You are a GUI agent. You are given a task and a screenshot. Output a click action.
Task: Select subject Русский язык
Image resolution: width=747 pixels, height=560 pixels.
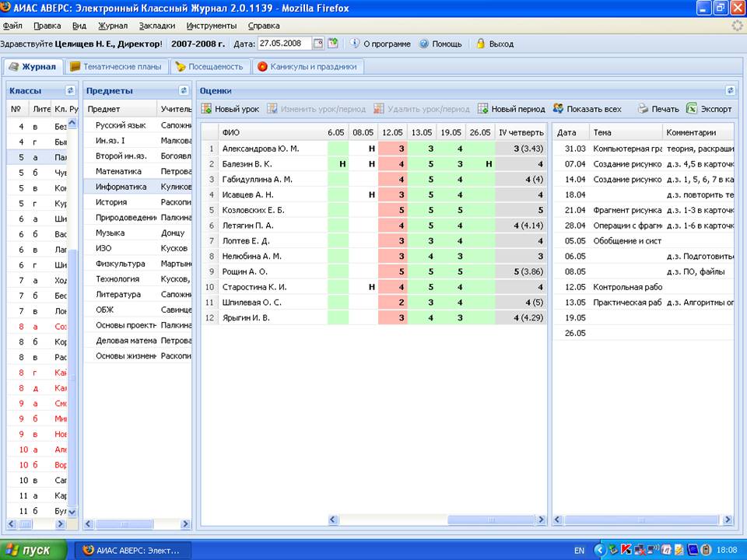click(138, 125)
